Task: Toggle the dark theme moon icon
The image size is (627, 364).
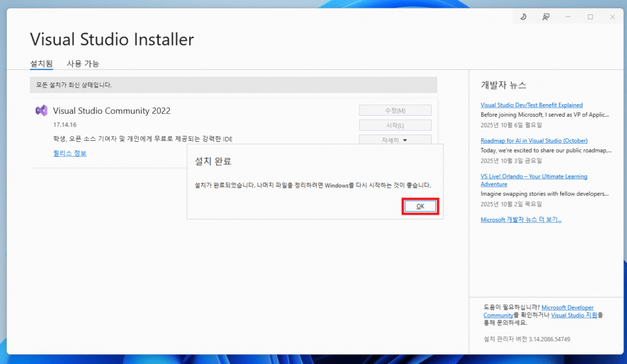Action: (523, 17)
